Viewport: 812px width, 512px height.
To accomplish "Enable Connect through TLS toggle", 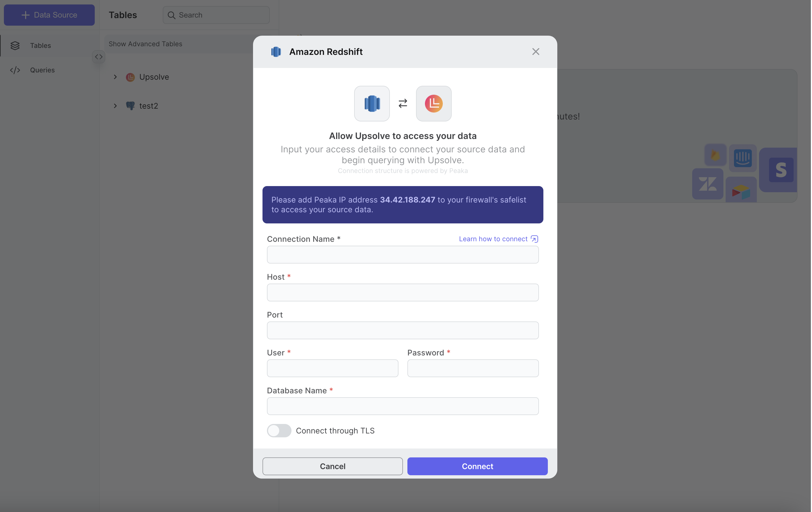I will click(x=279, y=430).
